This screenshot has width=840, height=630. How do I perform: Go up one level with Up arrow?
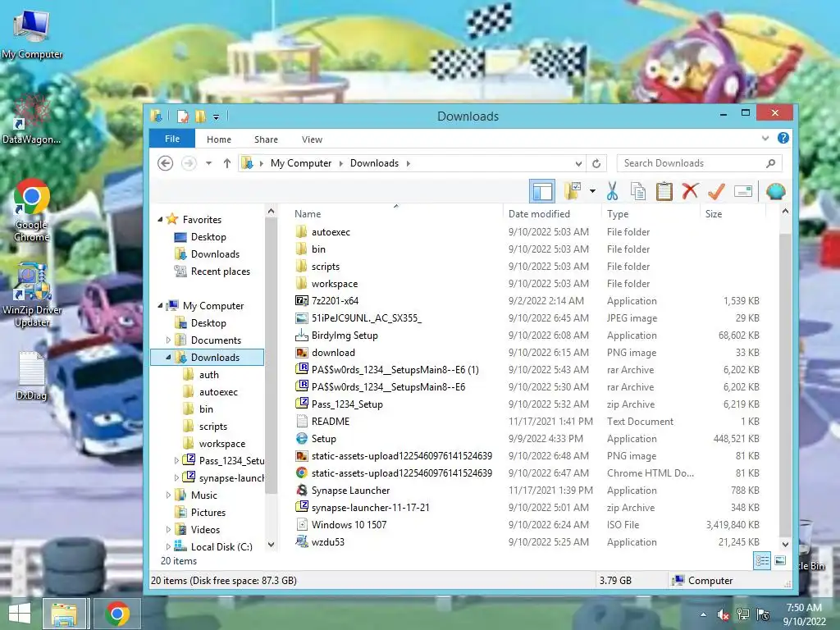[x=227, y=163]
